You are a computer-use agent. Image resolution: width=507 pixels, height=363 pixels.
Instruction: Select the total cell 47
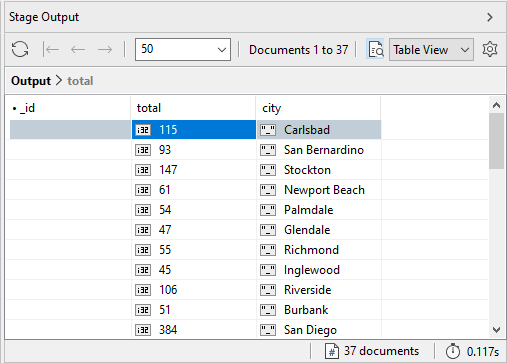194,230
